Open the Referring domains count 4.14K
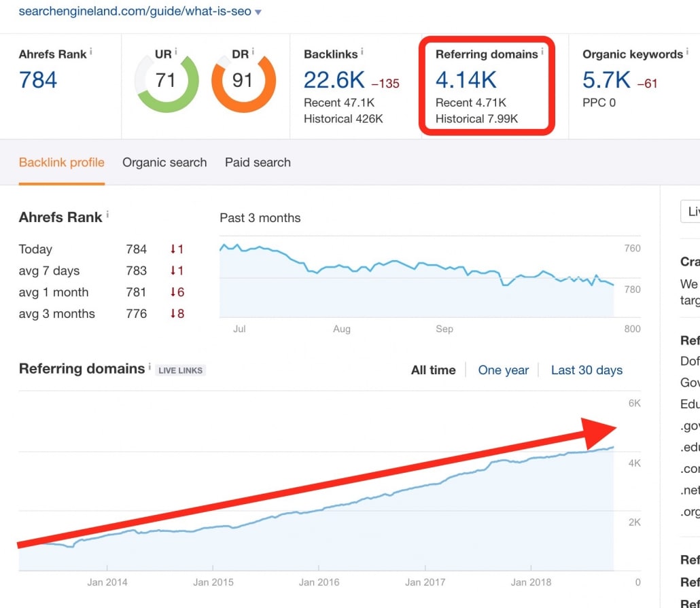The height and width of the screenshot is (608, 700). (466, 80)
